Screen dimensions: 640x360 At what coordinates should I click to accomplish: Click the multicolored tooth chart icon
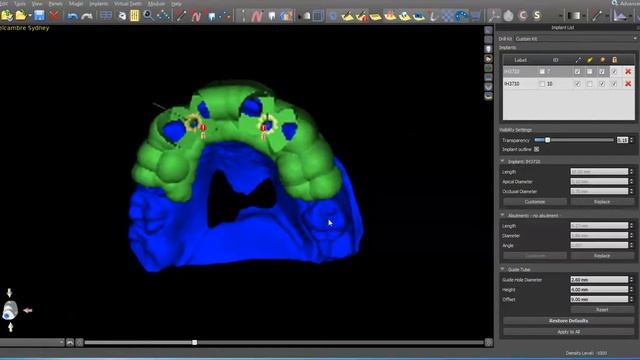pos(287,16)
